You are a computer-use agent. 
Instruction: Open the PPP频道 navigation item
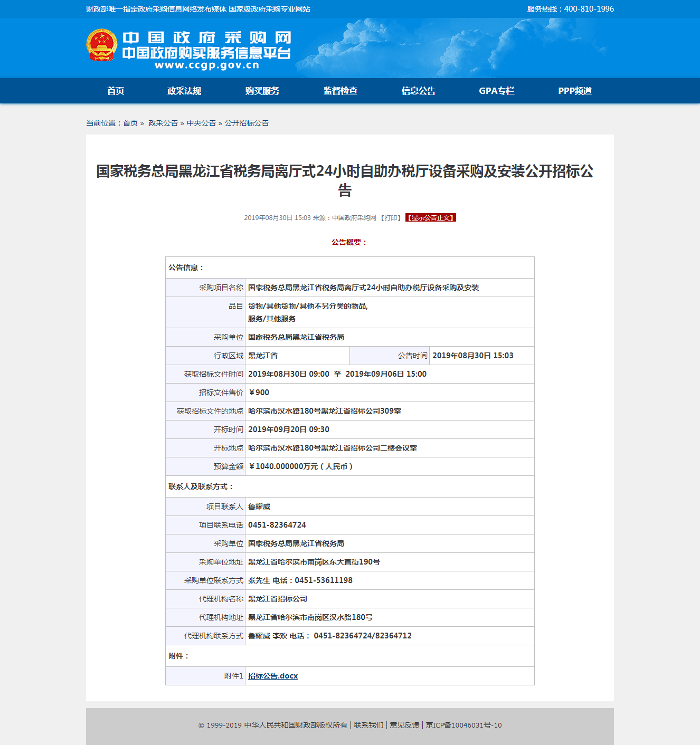575,91
